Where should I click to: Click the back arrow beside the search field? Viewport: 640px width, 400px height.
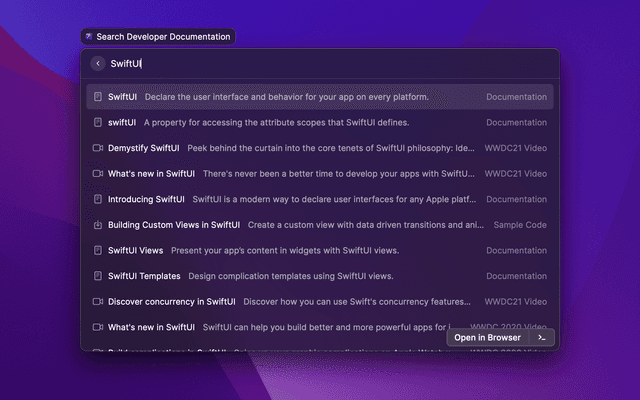(x=97, y=63)
